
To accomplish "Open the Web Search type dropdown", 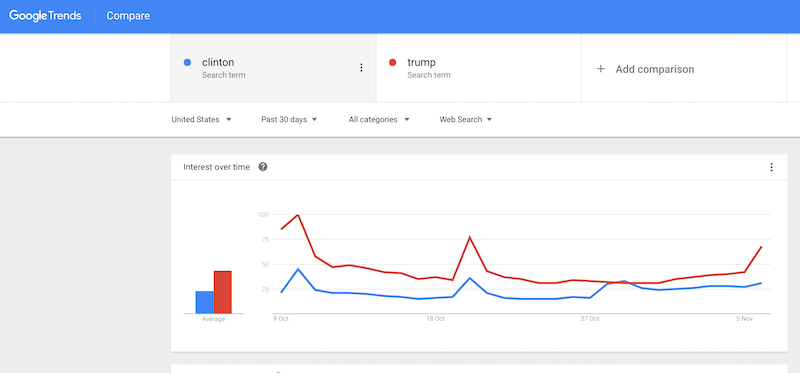I will (x=466, y=119).
